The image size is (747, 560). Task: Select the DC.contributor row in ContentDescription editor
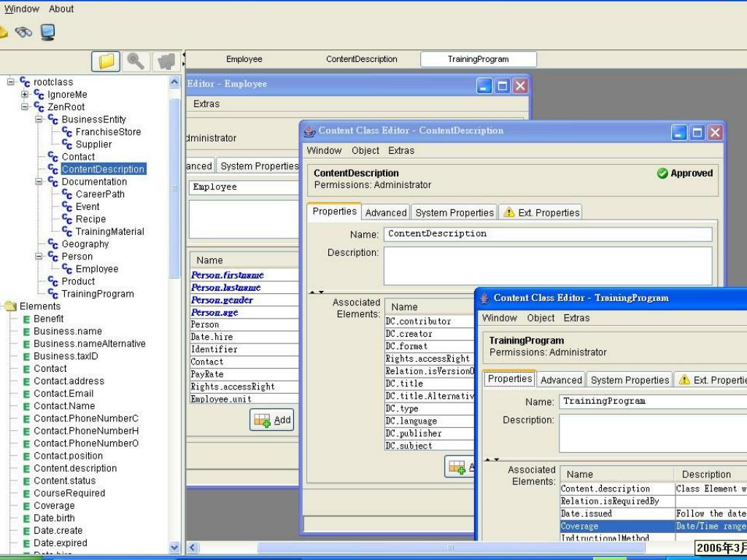[430, 322]
